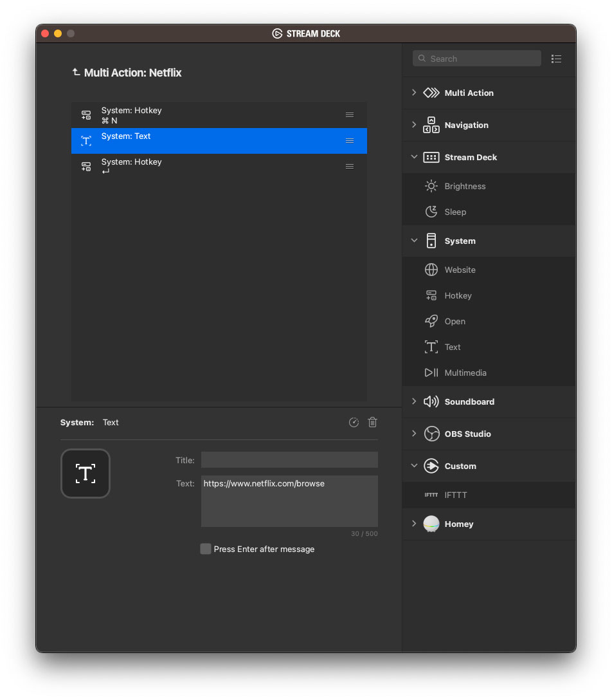The image size is (612, 700).
Task: Select the Brightness sun icon
Action: click(x=431, y=186)
